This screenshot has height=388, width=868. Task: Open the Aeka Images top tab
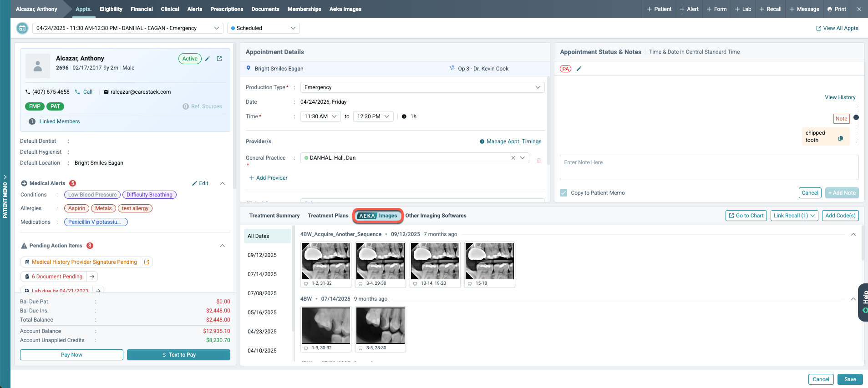click(345, 9)
